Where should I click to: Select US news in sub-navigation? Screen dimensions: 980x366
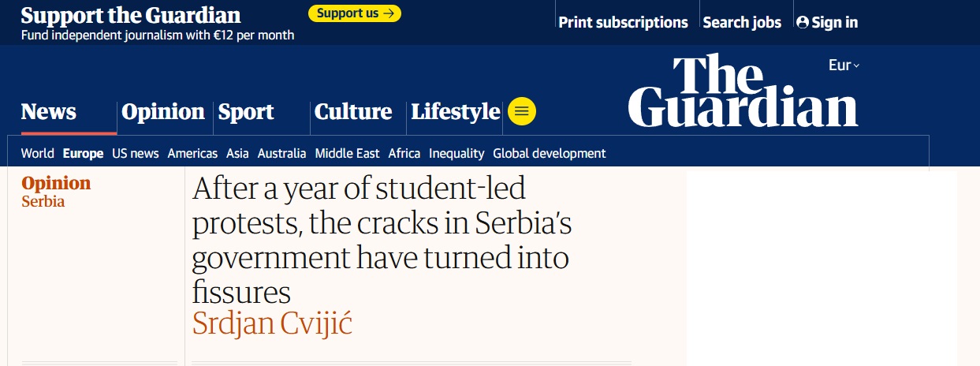136,153
